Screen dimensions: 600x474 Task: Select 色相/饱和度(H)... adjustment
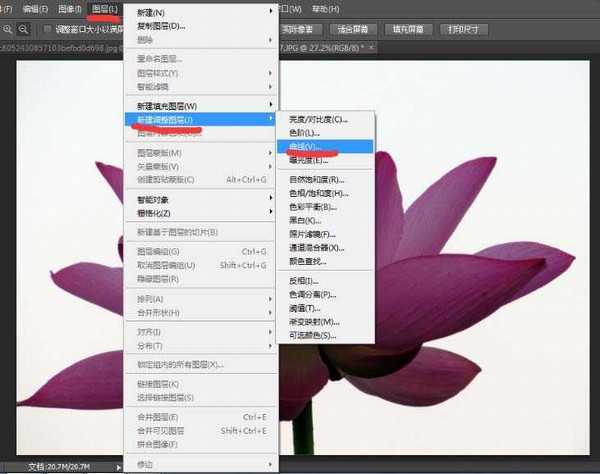tap(318, 192)
